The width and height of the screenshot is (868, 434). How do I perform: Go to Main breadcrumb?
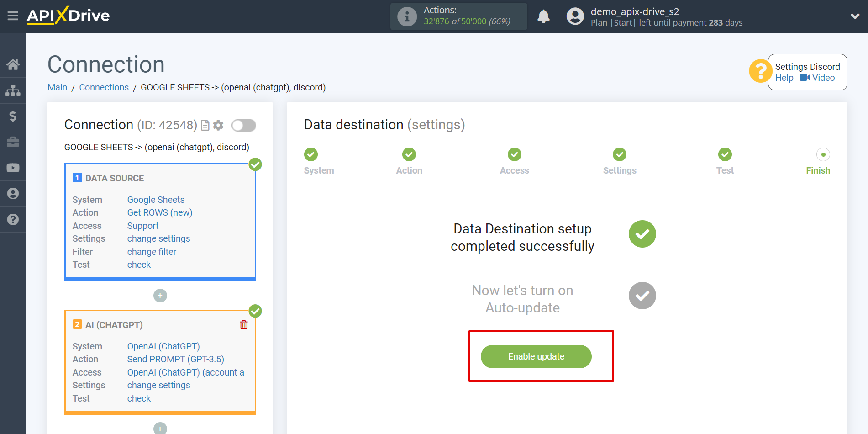(x=58, y=87)
